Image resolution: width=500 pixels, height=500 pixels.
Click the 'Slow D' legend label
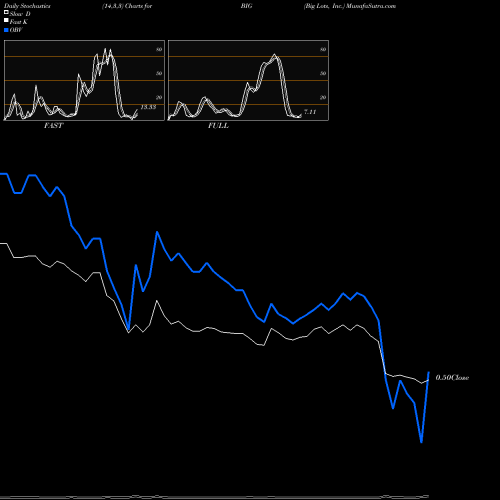click(x=20, y=14)
